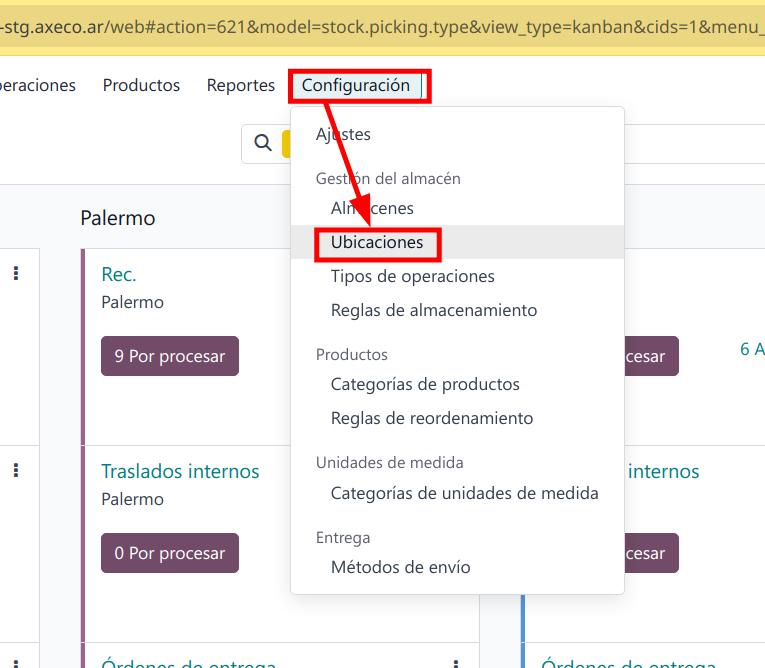Select Reglas de reordenamiento
Screen dimensions: 765x668
(432, 419)
